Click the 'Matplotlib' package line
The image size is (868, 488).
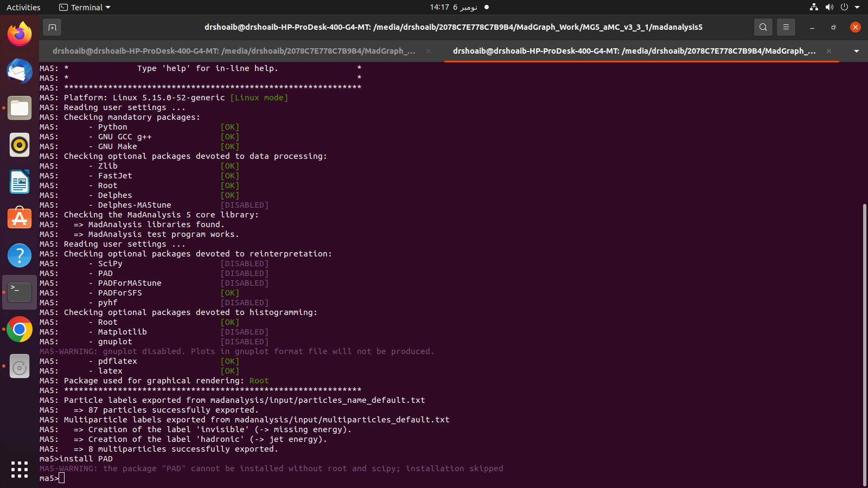click(154, 332)
